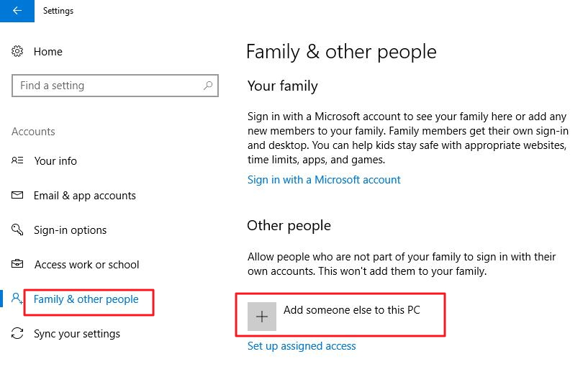Click Sign in with a Microsoft account link
The image size is (588, 377).
pyautogui.click(x=324, y=180)
